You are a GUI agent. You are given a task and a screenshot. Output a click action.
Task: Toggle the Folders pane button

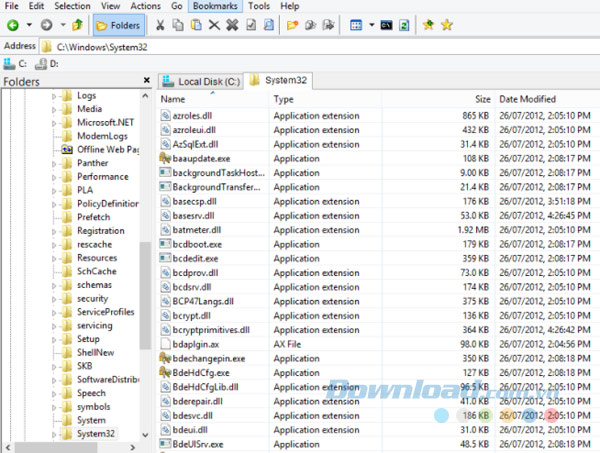pos(118,24)
